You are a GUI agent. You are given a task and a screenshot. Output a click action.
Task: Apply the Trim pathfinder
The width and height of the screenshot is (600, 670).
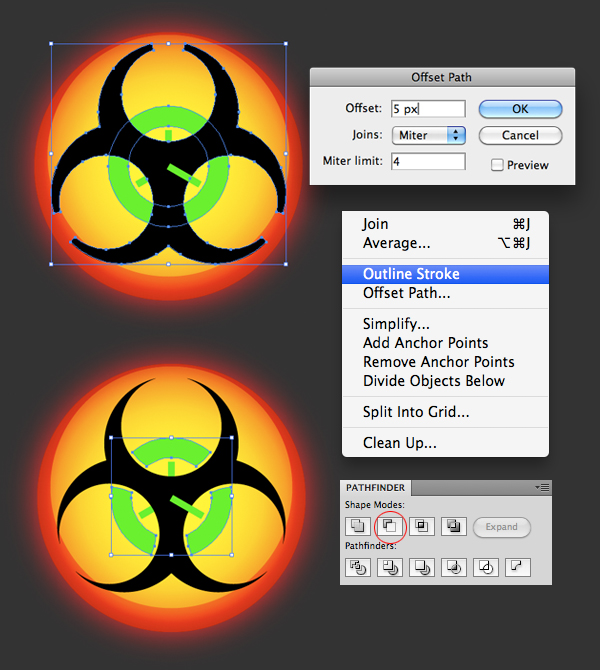pyautogui.click(x=389, y=568)
